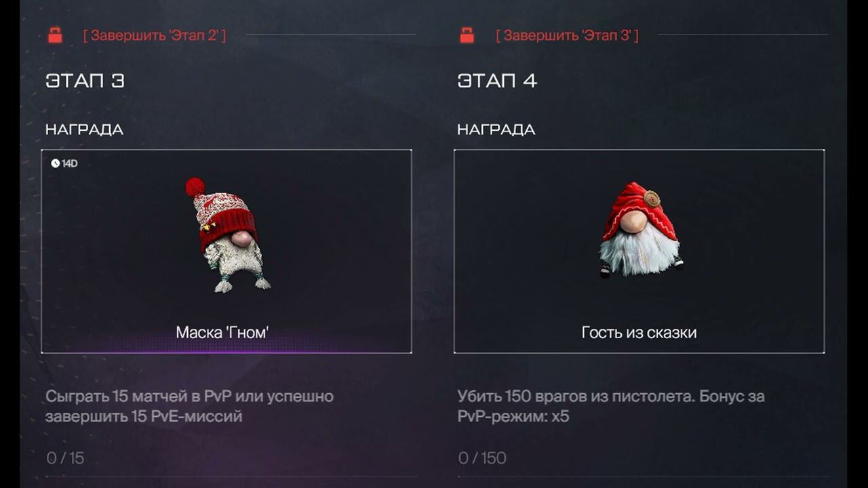This screenshot has height=488, width=868.
Task: Click the wooden button on red gnome hat
Action: click(x=652, y=199)
